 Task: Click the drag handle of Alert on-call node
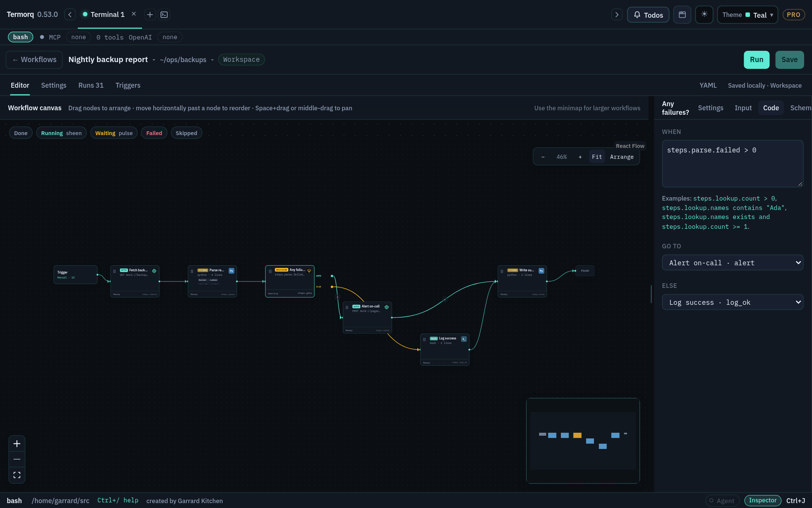(x=347, y=307)
